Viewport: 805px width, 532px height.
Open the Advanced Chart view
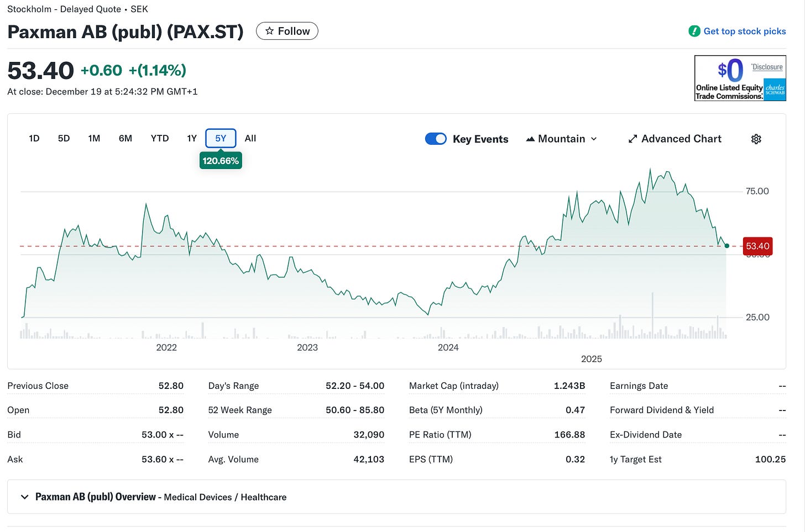(x=675, y=139)
